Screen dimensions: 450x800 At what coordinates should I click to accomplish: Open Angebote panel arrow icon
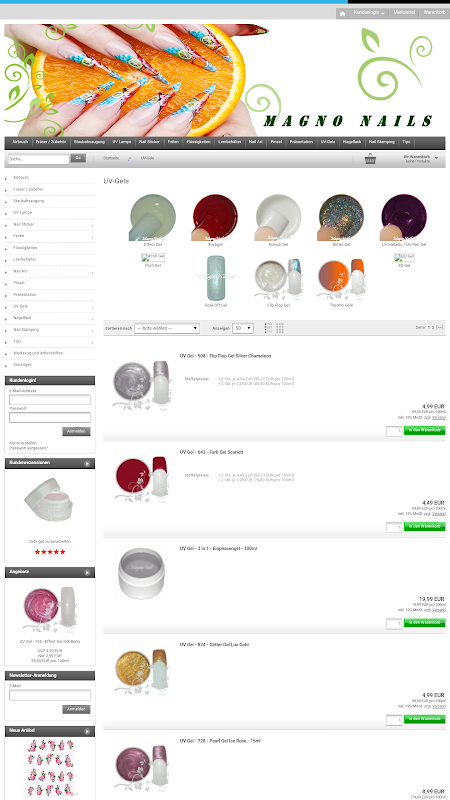pos(87,573)
